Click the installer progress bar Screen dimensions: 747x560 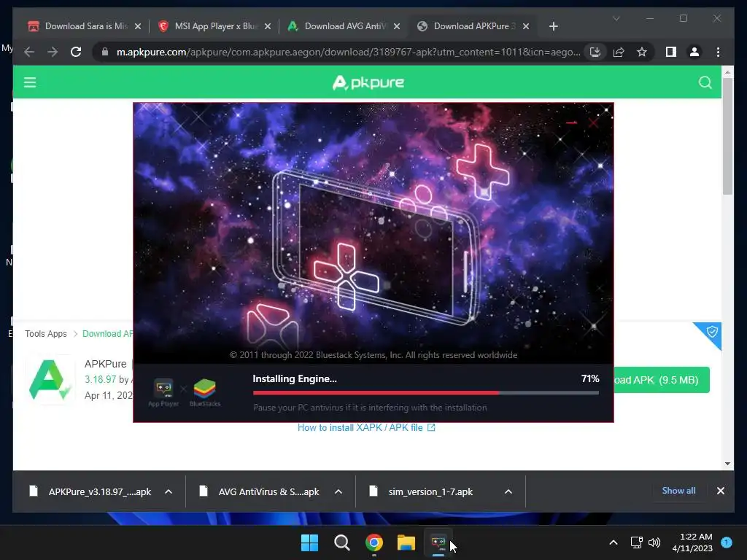point(426,393)
